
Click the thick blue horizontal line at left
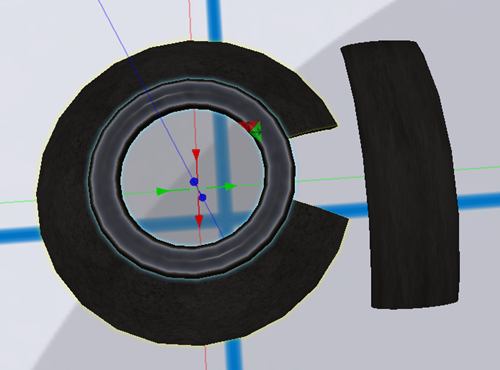(x=18, y=235)
